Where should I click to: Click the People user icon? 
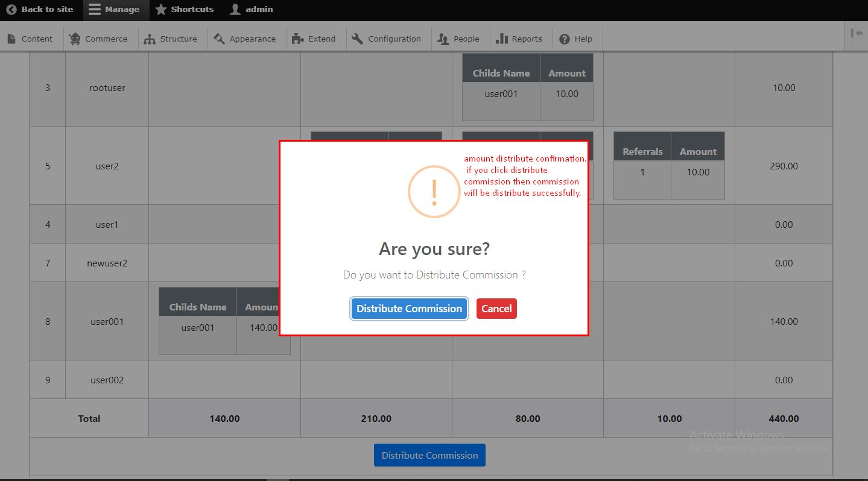tap(443, 39)
